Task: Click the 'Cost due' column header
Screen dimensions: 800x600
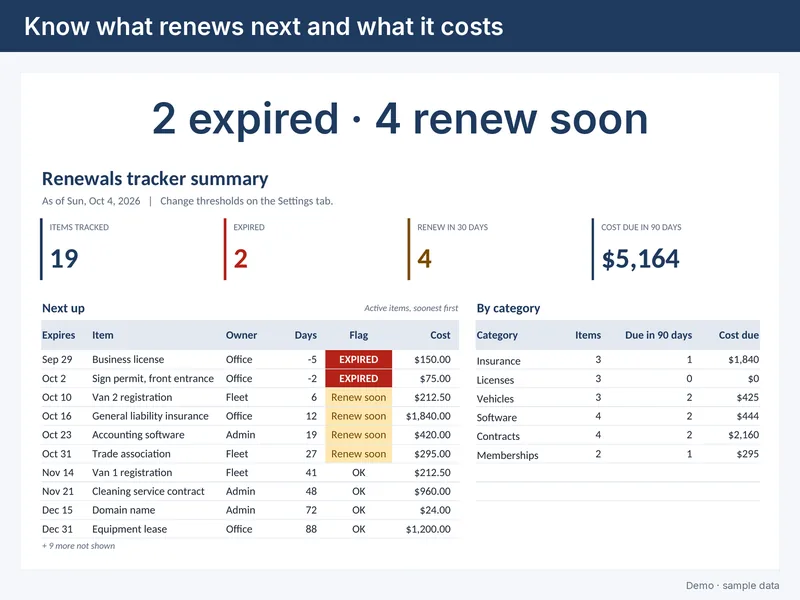Action: [x=739, y=335]
